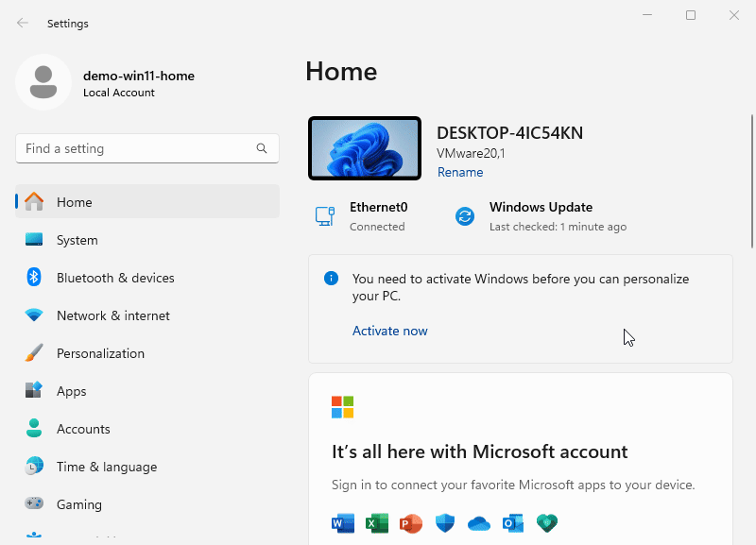Go to Bluetooth & devices
The image size is (756, 545).
point(147,277)
